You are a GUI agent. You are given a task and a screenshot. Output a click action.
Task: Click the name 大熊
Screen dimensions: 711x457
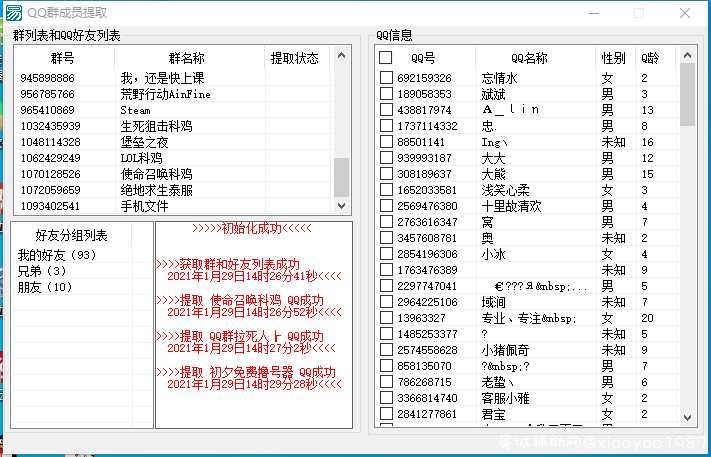[493, 174]
